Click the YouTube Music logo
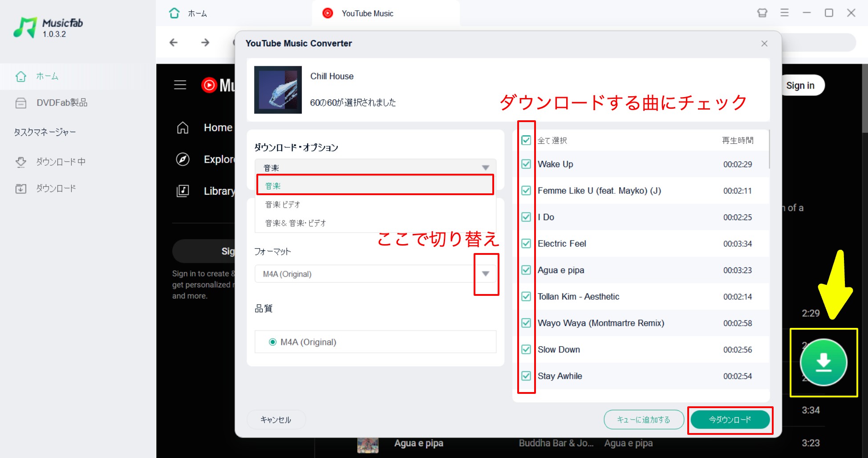Screen dimensions: 868x458 coord(218,85)
